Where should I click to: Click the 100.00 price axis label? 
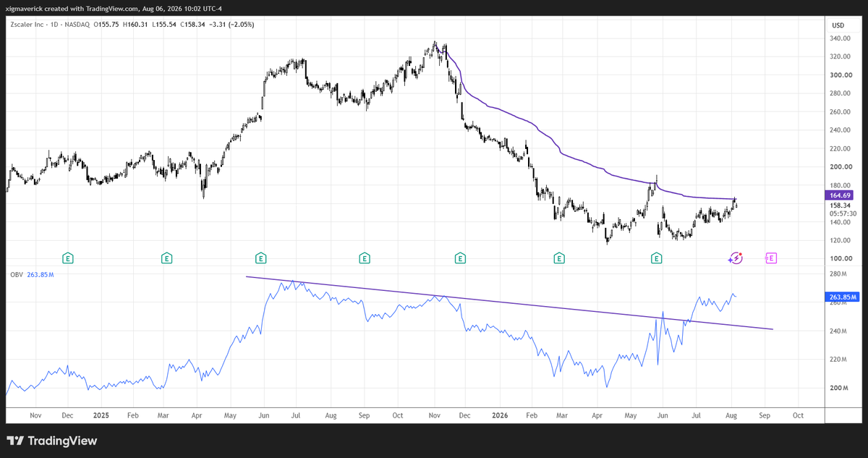pos(840,259)
